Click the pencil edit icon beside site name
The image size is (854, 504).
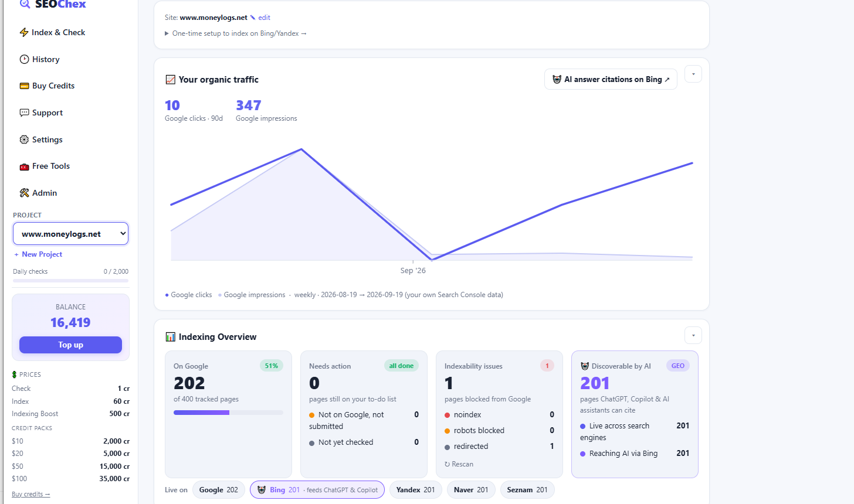click(253, 18)
